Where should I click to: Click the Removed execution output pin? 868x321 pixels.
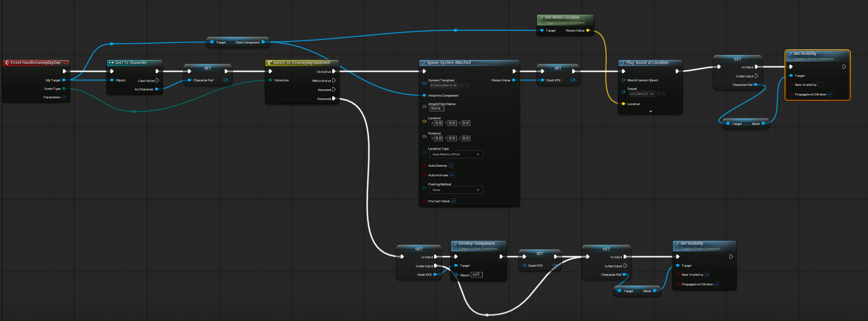[334, 98]
